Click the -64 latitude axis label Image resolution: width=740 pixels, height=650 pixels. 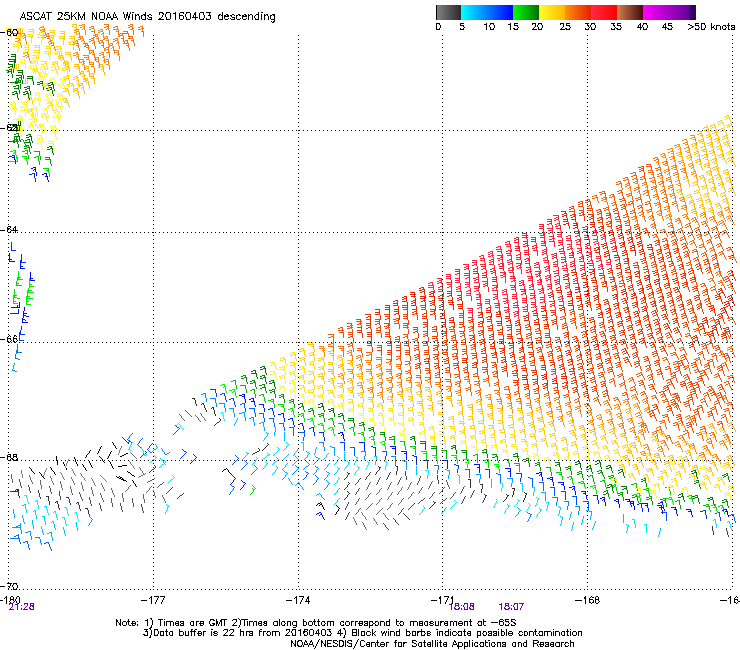click(x=9, y=229)
